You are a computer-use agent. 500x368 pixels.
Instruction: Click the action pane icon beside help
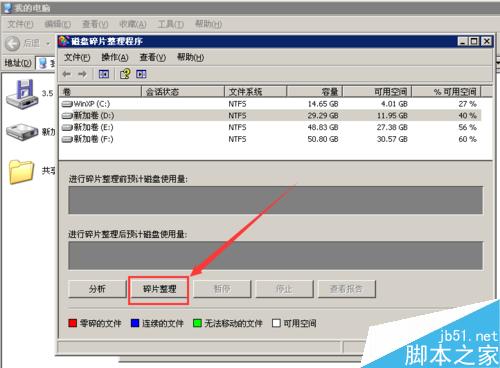point(141,74)
